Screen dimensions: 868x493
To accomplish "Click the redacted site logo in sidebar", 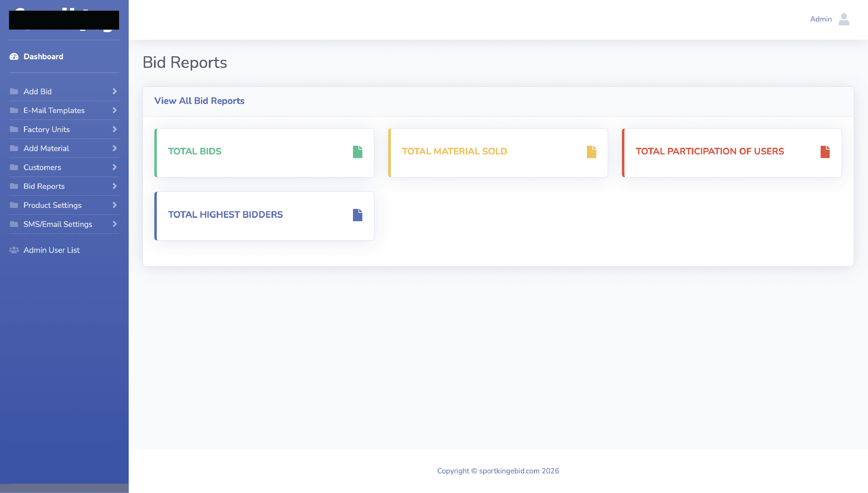I will click(x=64, y=20).
